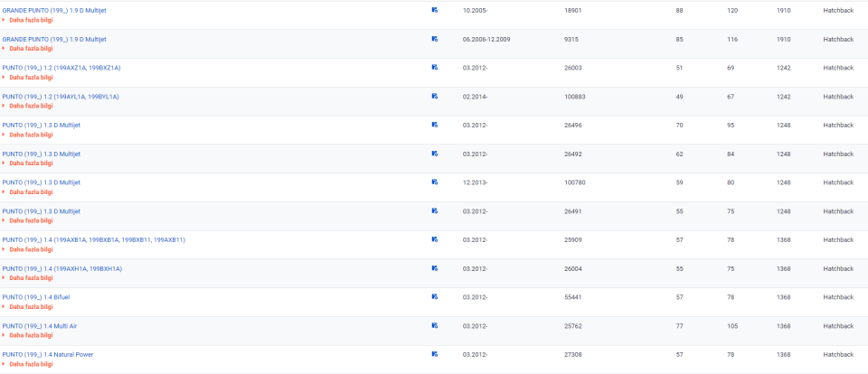Expand 'Daha fazla bilgi' under PUNTO 1.4 Bifuel
The width and height of the screenshot is (868, 374).
pyautogui.click(x=30, y=307)
